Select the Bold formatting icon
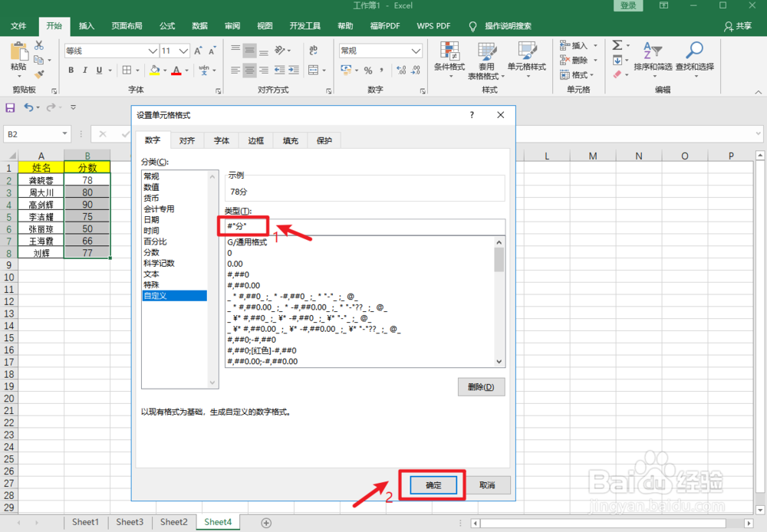Screen dimensions: 767x532 click(71, 70)
